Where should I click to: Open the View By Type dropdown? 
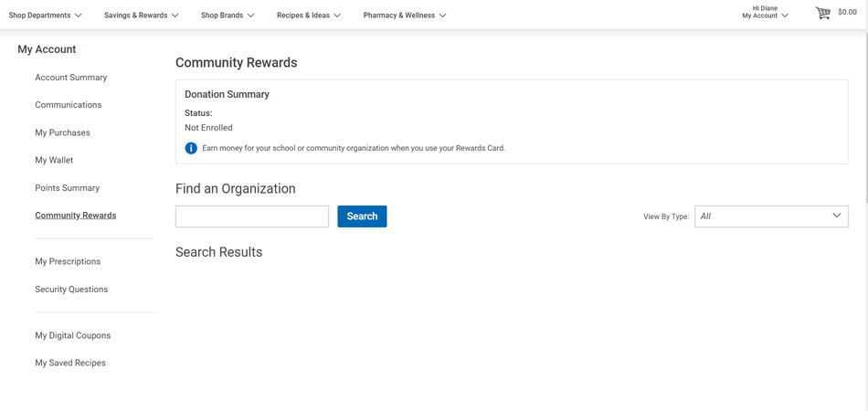770,216
